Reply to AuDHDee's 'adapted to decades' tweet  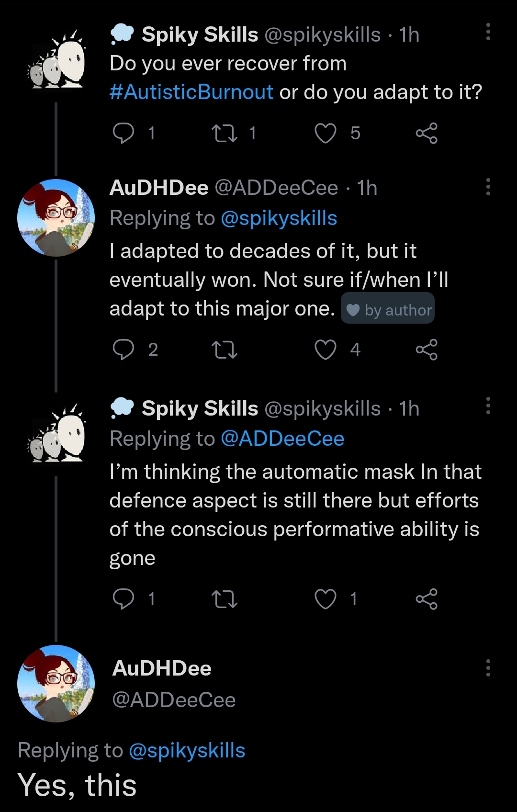124,350
